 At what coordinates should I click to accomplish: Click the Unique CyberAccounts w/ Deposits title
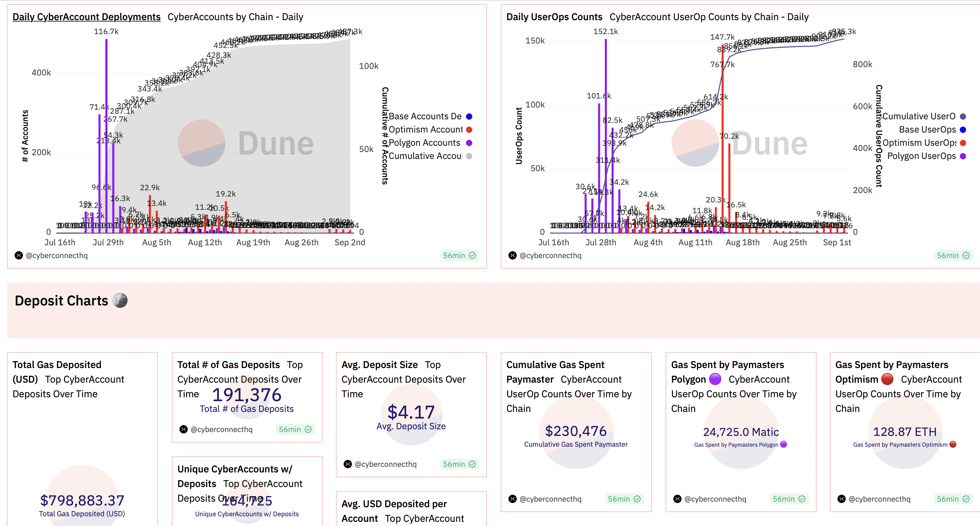tap(235, 469)
